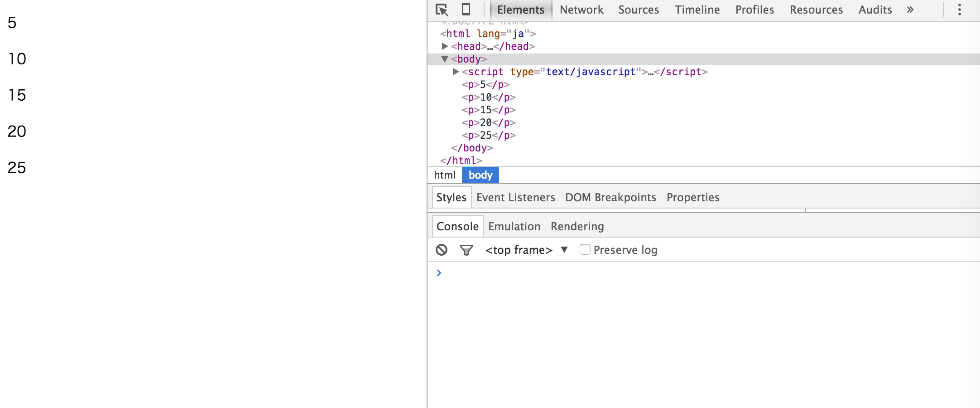Image resolution: width=980 pixels, height=408 pixels.
Task: Open the Event Listeners tab
Action: 516,197
